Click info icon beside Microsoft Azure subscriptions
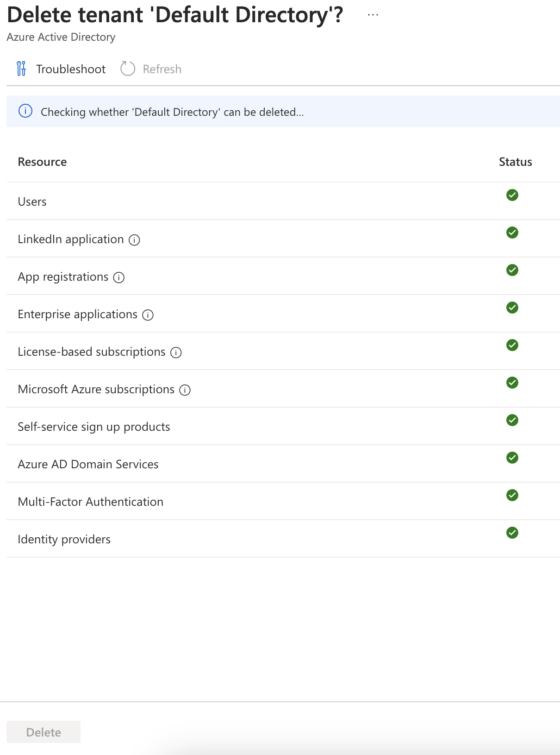 click(x=185, y=390)
